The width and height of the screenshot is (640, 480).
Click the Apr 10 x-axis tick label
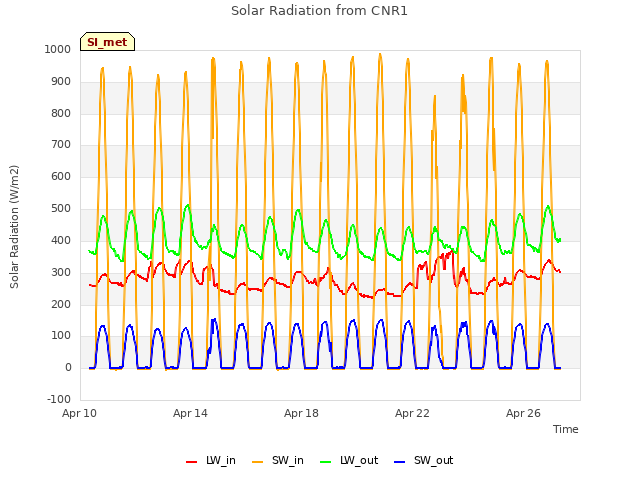79,413
